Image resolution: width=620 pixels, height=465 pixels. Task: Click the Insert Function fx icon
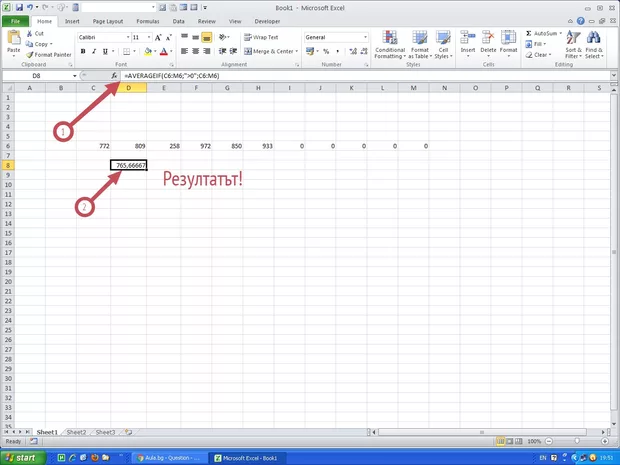click(114, 76)
